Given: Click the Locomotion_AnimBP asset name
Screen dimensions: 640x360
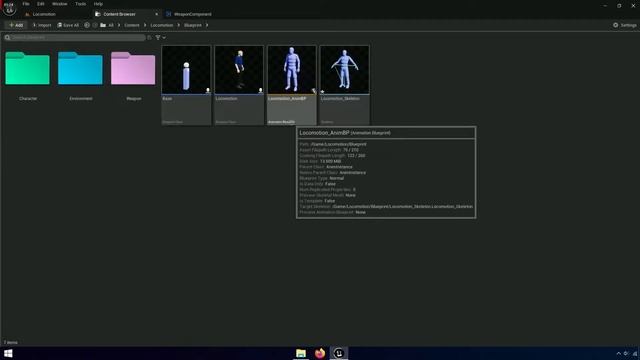Looking at the screenshot, I should [x=287, y=98].
